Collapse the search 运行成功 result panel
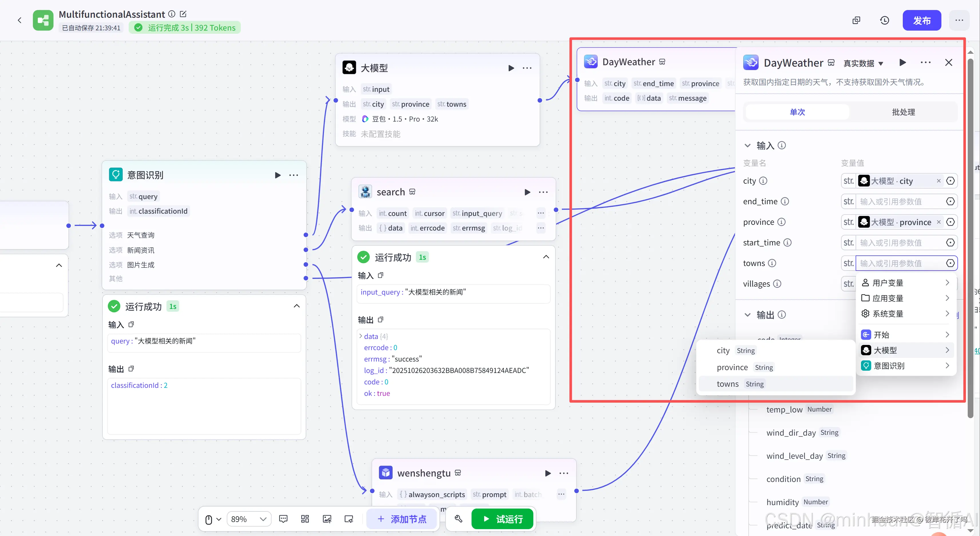 (546, 257)
